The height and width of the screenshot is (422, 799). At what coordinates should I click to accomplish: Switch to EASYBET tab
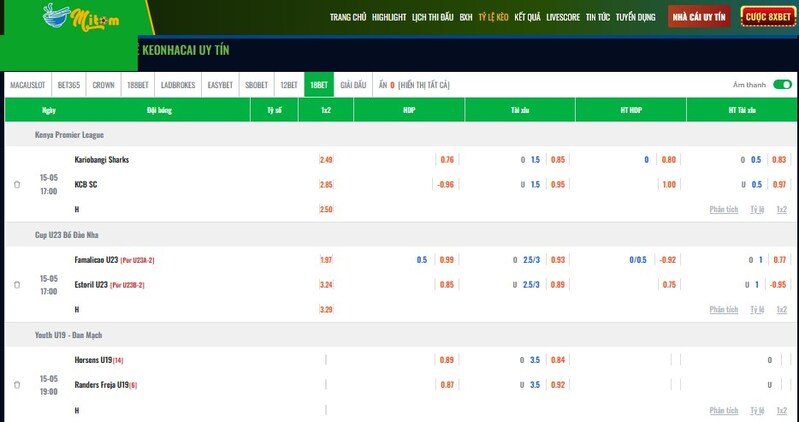(220, 85)
